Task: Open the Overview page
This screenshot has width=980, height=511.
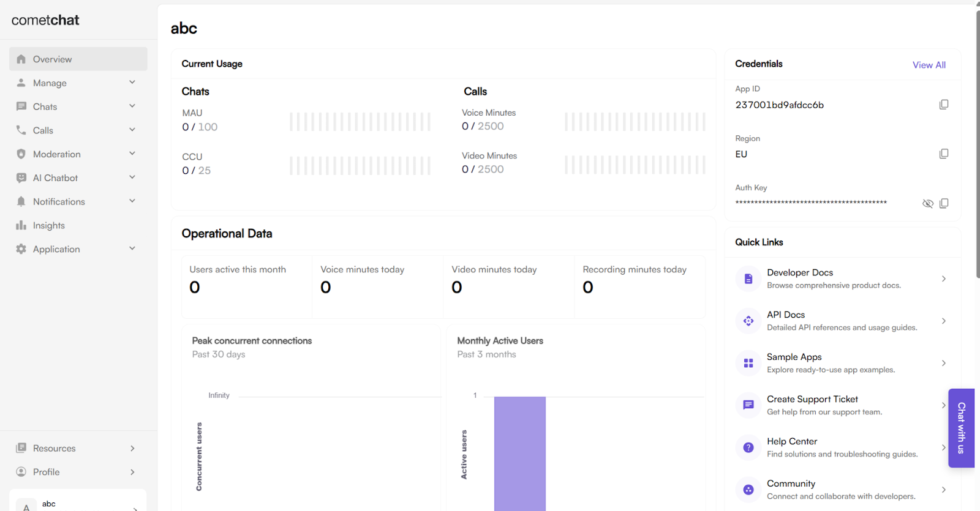Action: click(78, 59)
